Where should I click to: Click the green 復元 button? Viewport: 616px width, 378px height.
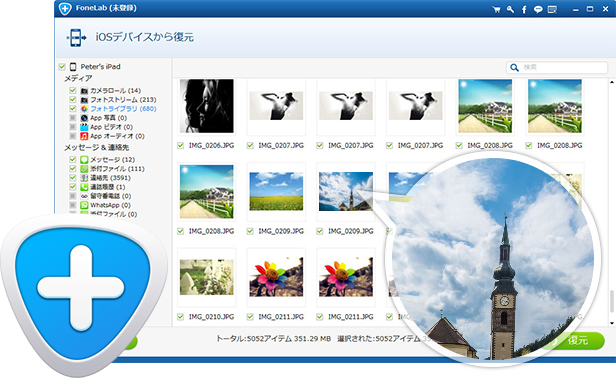pos(577,341)
